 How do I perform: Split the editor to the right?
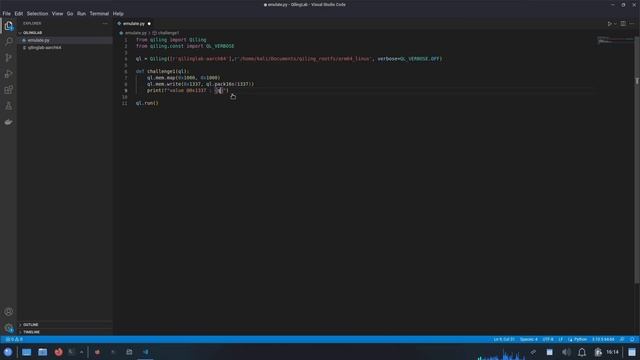[623, 24]
